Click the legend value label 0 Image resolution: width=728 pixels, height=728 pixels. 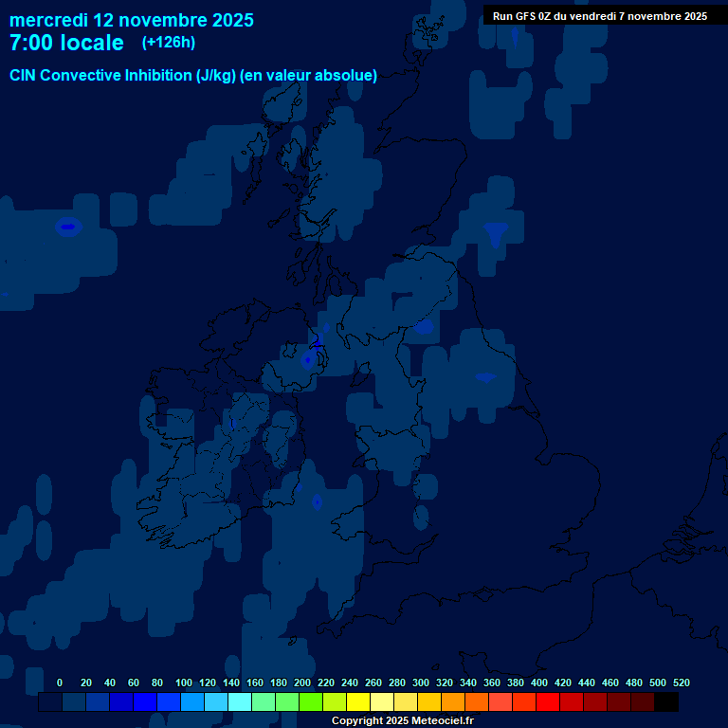(x=60, y=682)
